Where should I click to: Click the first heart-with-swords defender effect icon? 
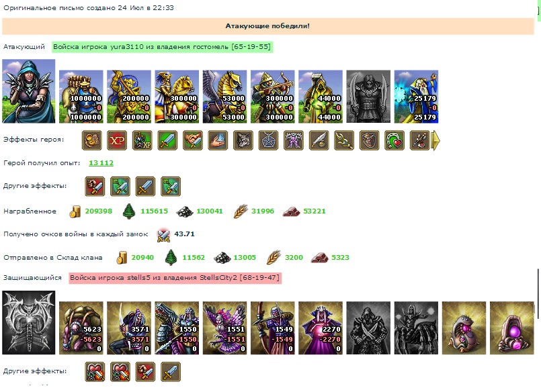pos(95,372)
